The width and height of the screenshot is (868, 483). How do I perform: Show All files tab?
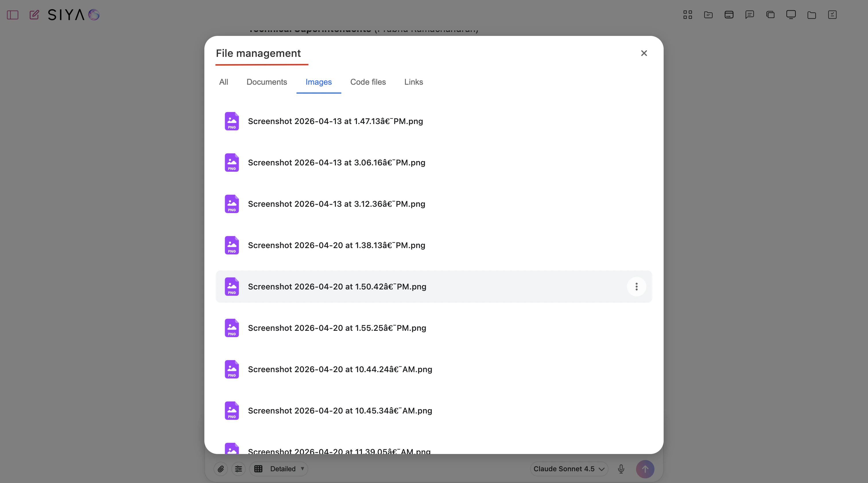click(x=223, y=82)
